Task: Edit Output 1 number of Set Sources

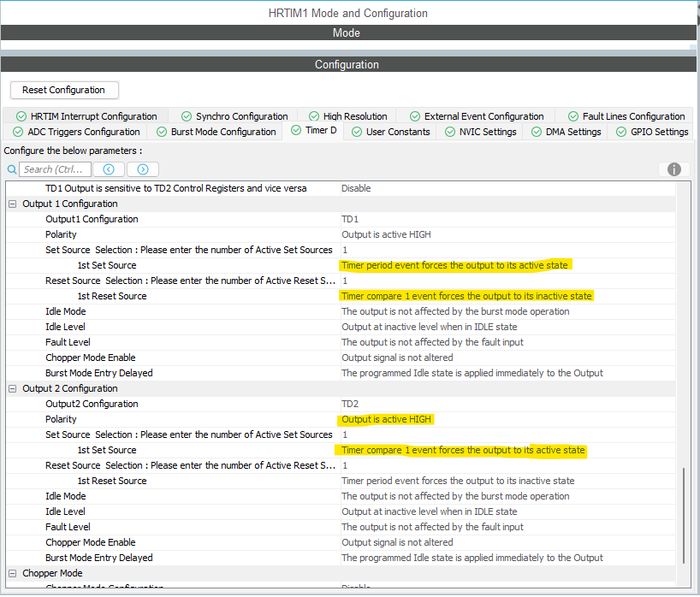Action: coord(508,250)
